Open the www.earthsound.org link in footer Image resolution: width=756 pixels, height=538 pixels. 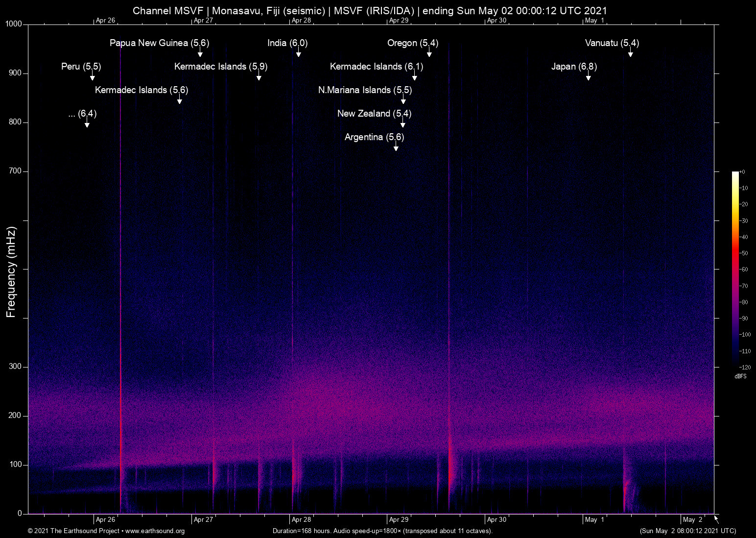155,531
